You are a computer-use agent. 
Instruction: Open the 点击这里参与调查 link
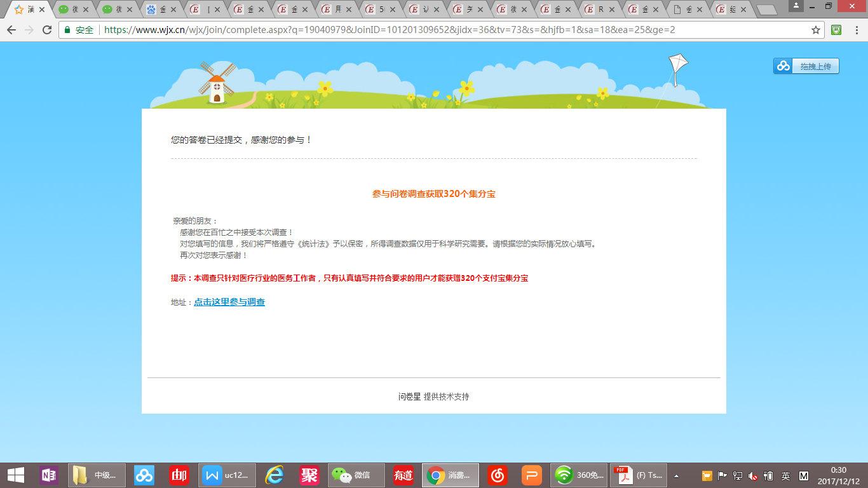tap(229, 302)
